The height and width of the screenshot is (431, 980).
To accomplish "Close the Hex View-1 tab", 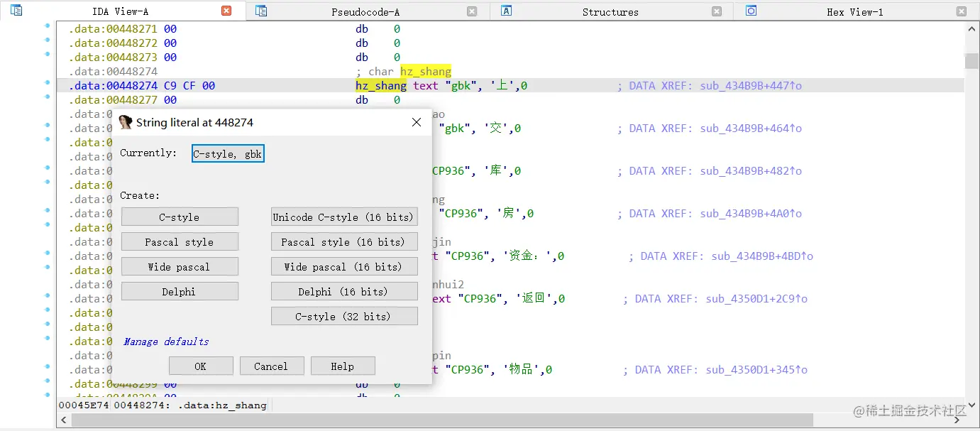I will (962, 11).
